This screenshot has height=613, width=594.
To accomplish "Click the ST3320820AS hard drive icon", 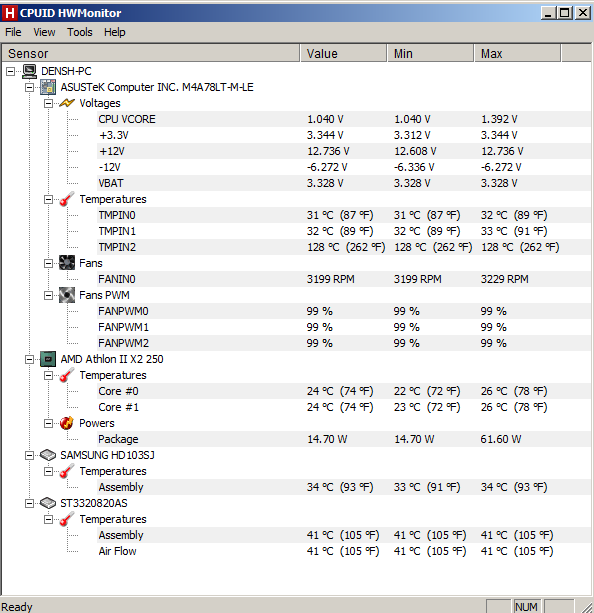I will click(x=48, y=503).
